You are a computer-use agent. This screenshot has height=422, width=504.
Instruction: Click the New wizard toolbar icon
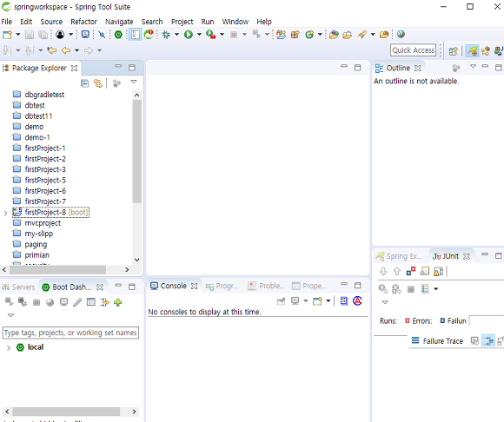tap(7, 35)
